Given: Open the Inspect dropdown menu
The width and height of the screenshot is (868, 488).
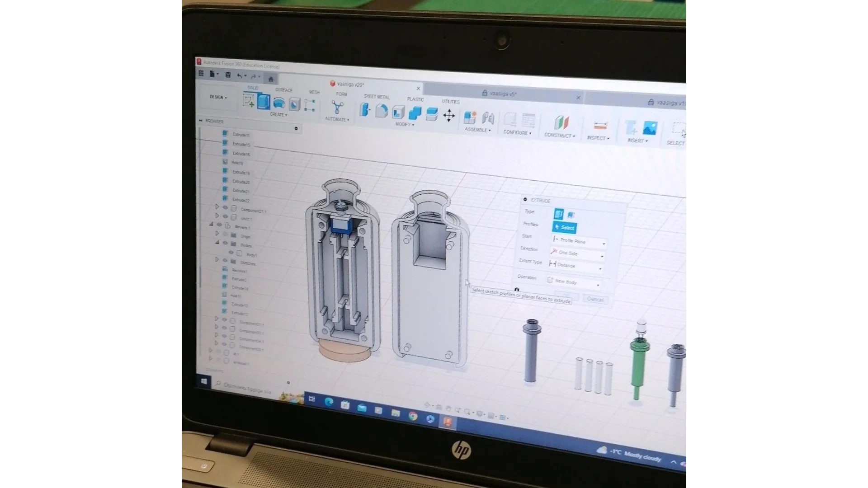Looking at the screenshot, I should [x=598, y=138].
